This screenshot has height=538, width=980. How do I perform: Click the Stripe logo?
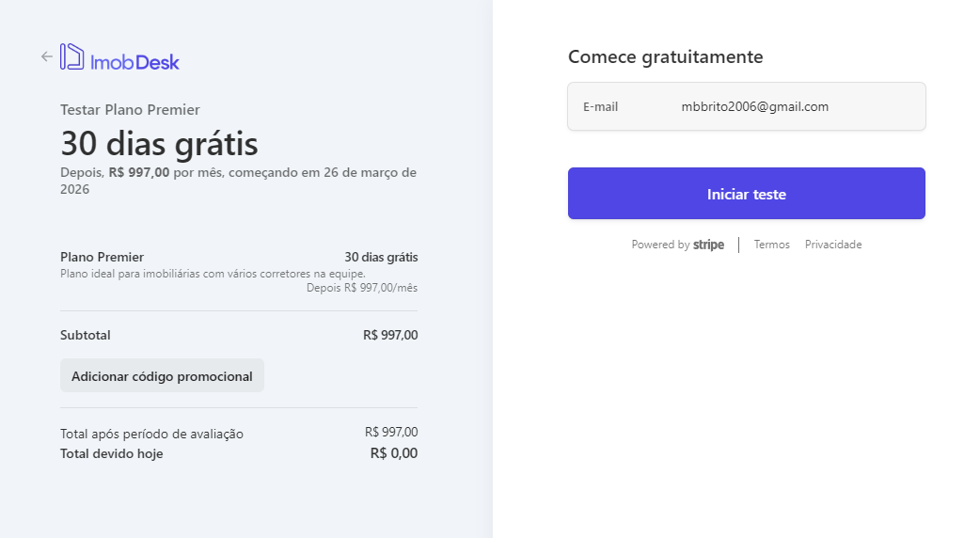point(708,245)
